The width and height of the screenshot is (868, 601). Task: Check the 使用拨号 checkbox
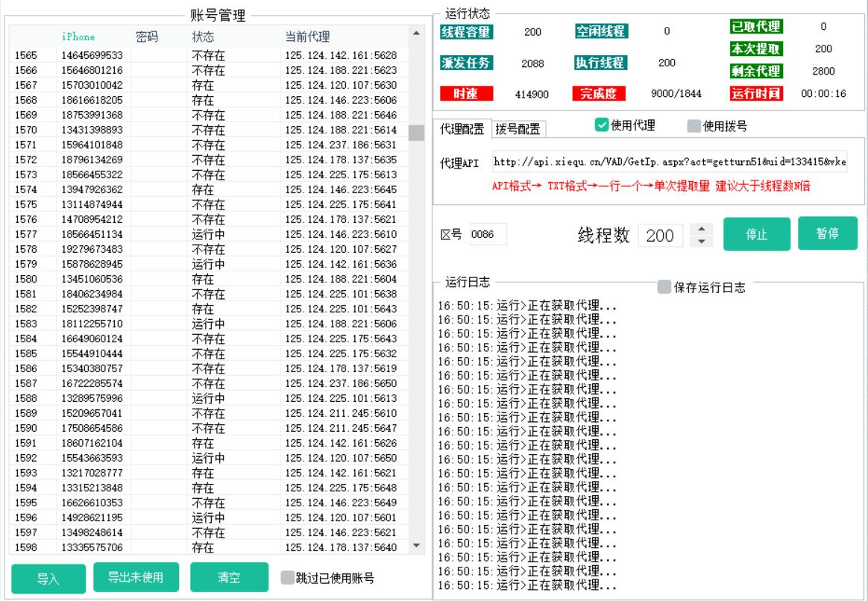click(694, 126)
